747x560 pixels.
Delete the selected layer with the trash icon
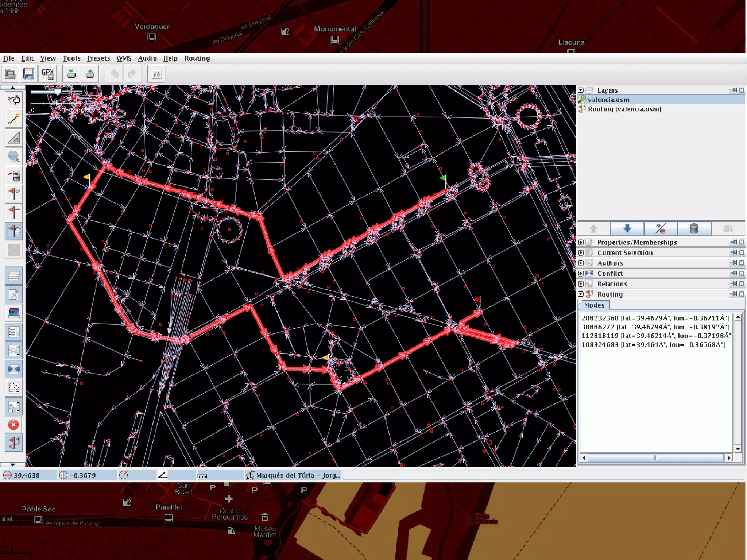pos(694,229)
